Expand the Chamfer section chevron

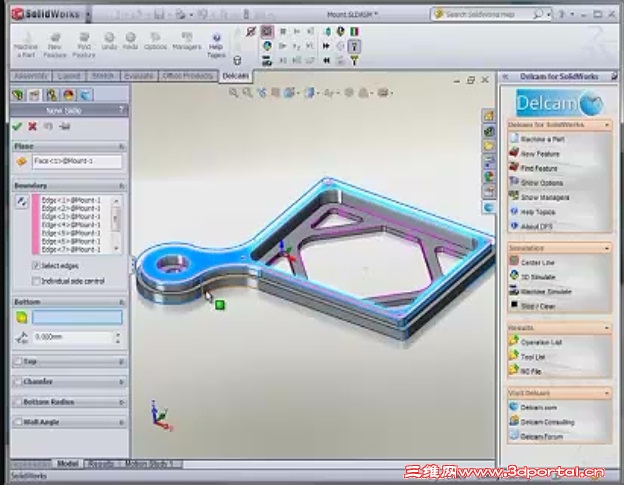tap(122, 382)
